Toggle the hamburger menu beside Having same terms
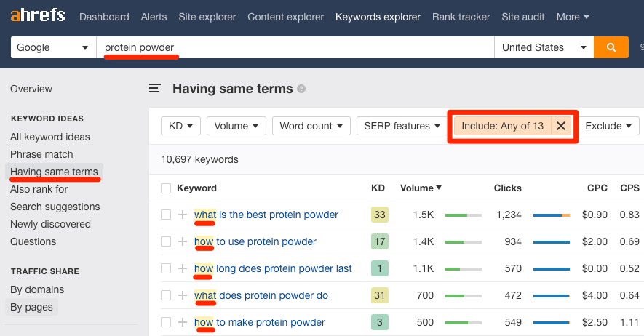The height and width of the screenshot is (336, 644). [x=154, y=88]
